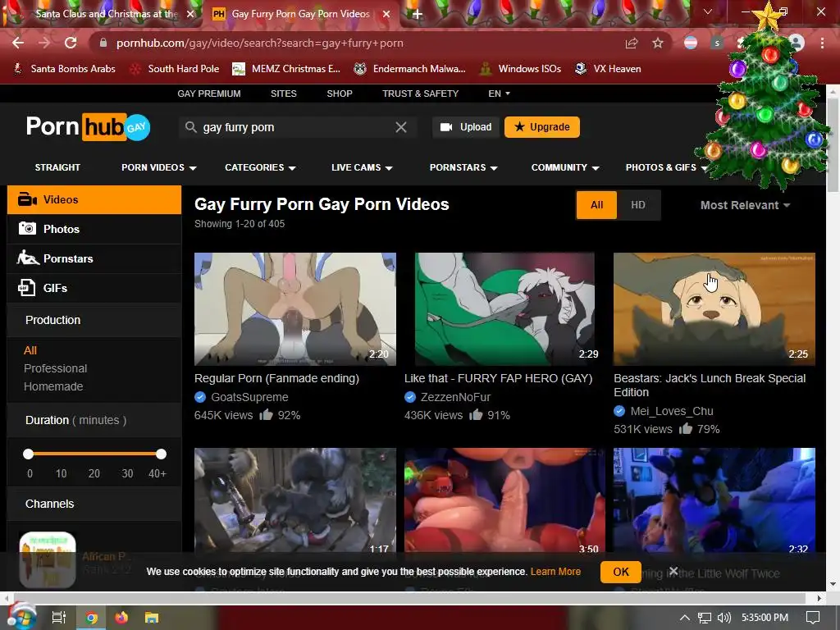Click the Straight nav item
Viewport: 840px width, 630px height.
point(57,167)
